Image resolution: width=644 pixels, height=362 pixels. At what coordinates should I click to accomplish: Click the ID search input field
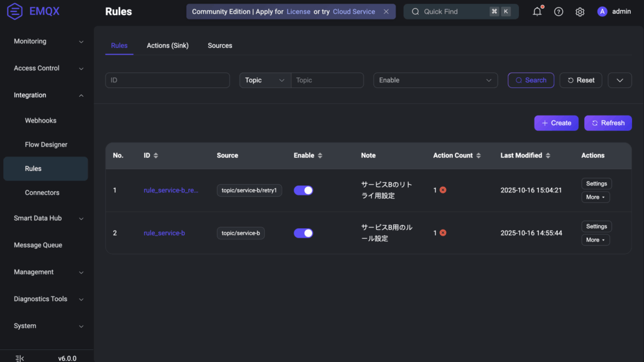(x=167, y=80)
